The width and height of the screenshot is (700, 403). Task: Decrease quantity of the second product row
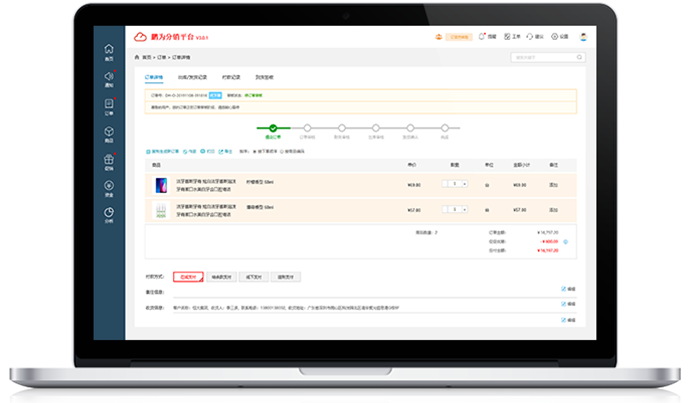[x=445, y=209]
